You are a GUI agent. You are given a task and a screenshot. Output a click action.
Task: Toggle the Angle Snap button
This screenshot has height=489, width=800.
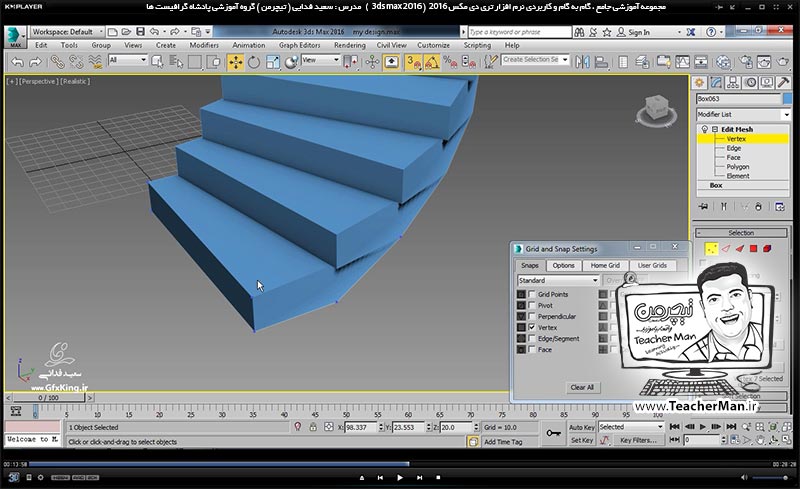(431, 62)
